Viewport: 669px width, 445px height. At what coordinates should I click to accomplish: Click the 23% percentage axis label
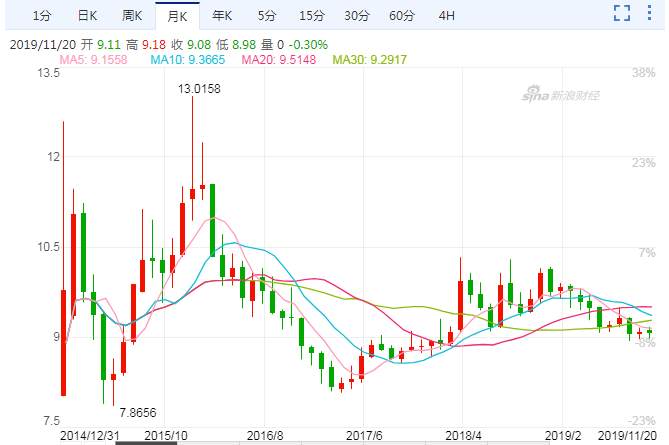click(644, 163)
